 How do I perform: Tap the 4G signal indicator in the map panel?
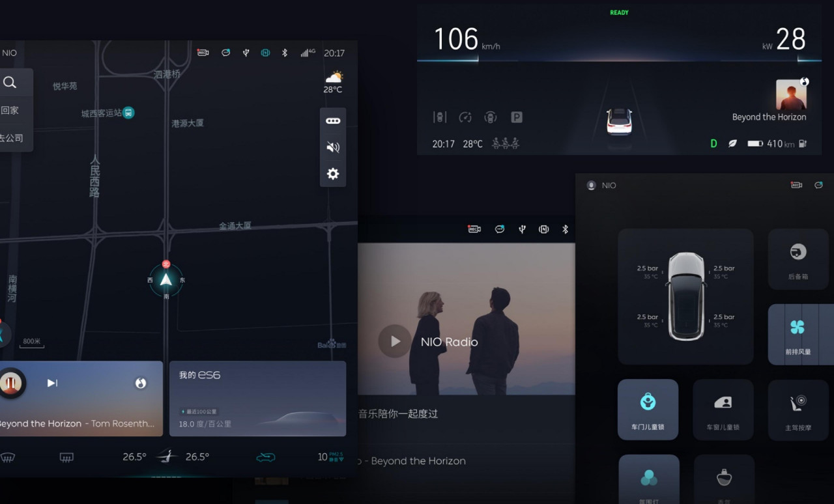coord(308,53)
